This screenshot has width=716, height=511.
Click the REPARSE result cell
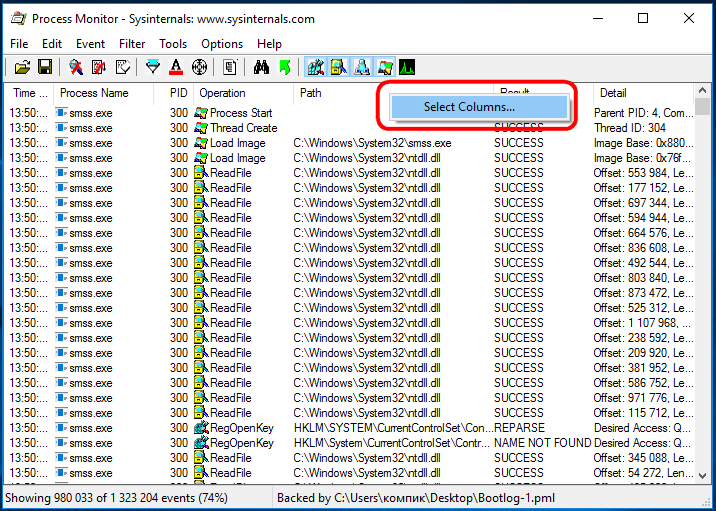tap(520, 428)
